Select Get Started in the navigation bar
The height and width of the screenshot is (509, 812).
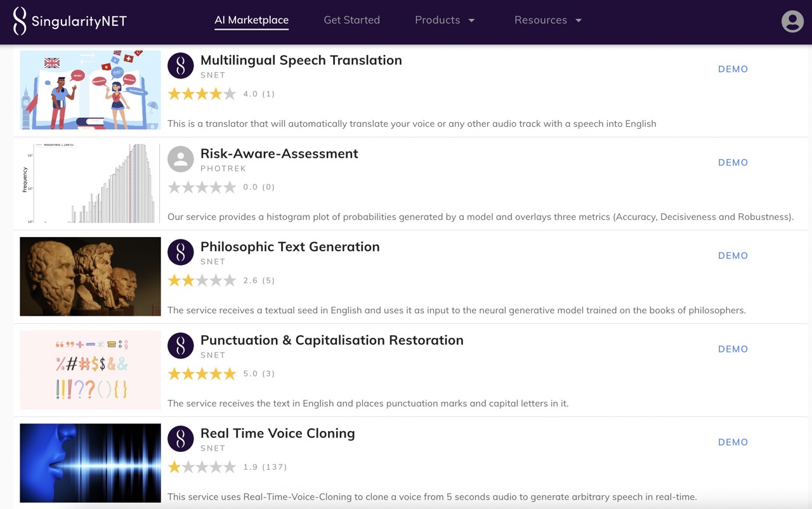(351, 20)
